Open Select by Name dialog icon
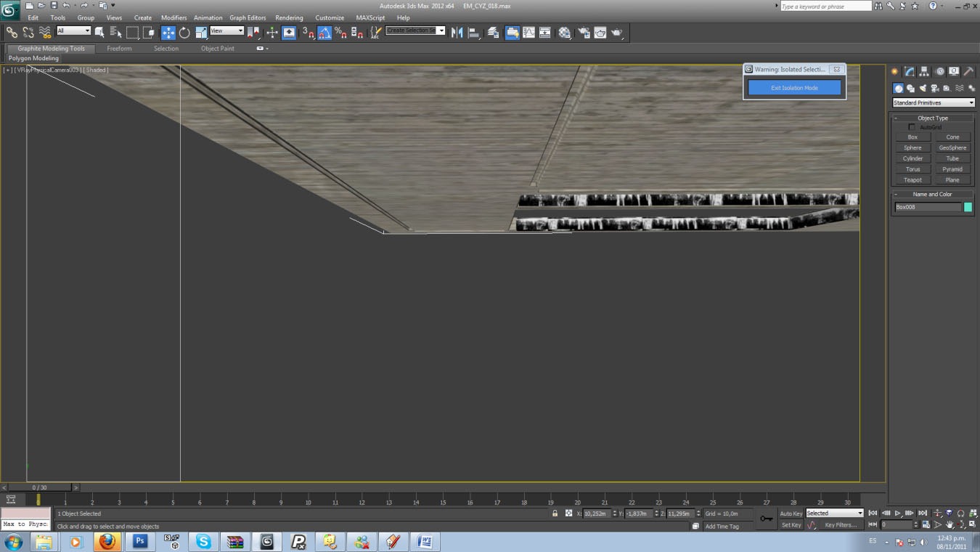The height and width of the screenshot is (552, 980). point(115,33)
